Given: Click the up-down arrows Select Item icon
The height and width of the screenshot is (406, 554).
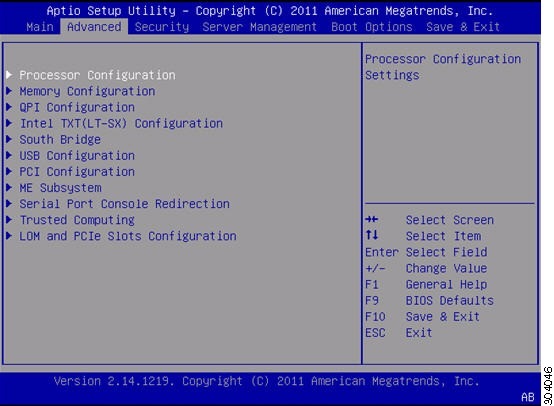Looking at the screenshot, I should pos(372,235).
